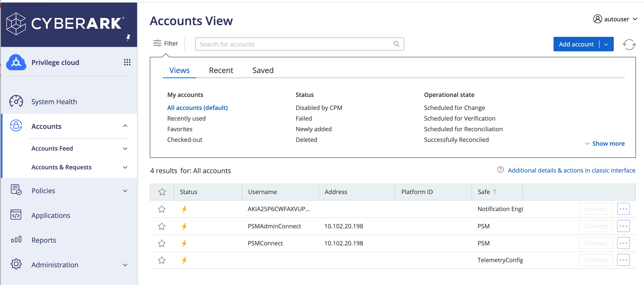
Task: Open the Filter panel
Action: coord(166,43)
